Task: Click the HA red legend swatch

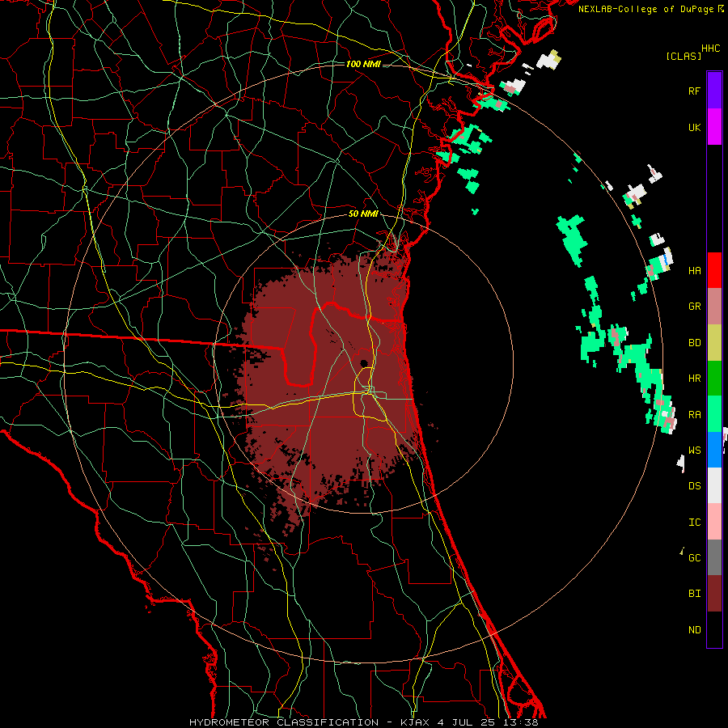Action: [x=714, y=270]
